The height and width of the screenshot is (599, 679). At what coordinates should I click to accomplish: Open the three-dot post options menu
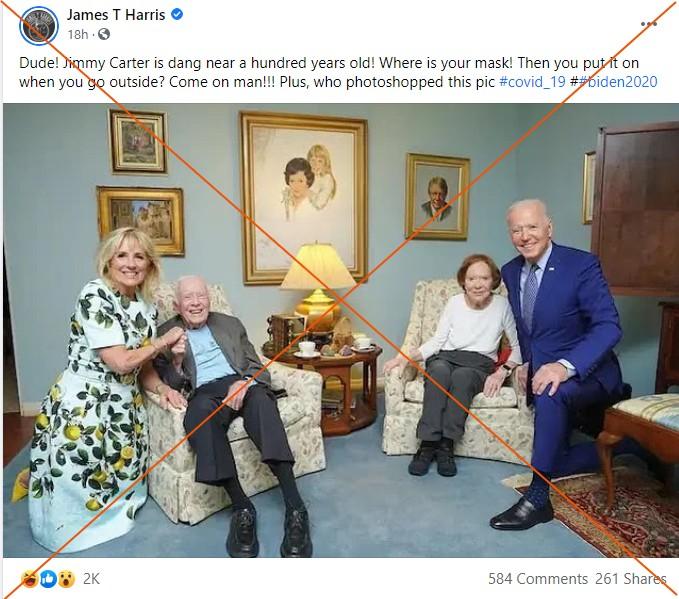click(649, 24)
